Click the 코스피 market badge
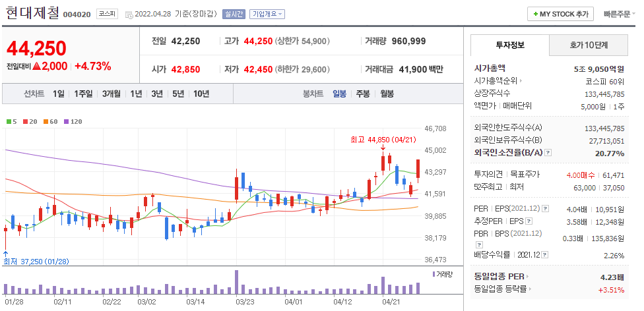Screen dimensions: 644x311 (x=107, y=14)
